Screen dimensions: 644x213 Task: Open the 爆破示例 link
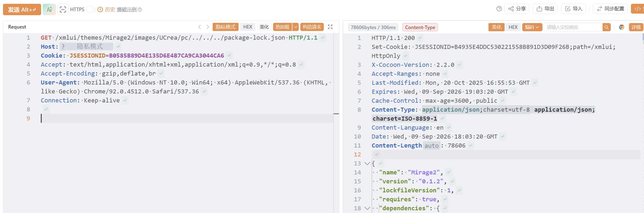127,10
